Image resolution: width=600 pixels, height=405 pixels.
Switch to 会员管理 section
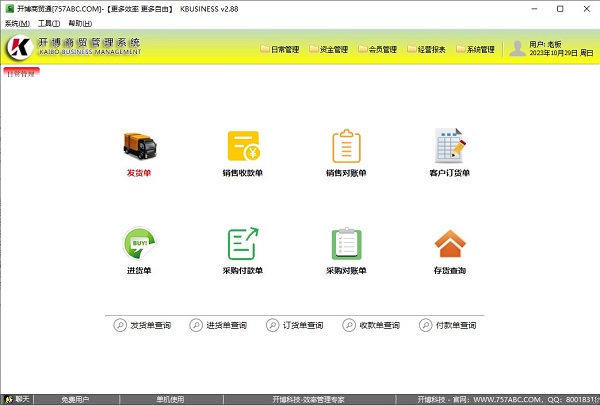click(378, 49)
